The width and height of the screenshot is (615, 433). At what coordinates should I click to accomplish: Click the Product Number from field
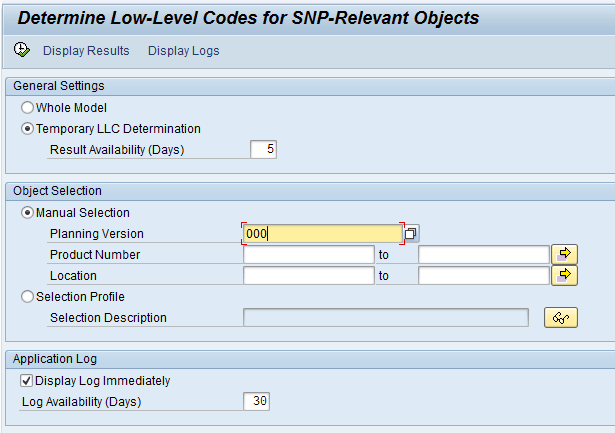click(x=309, y=255)
